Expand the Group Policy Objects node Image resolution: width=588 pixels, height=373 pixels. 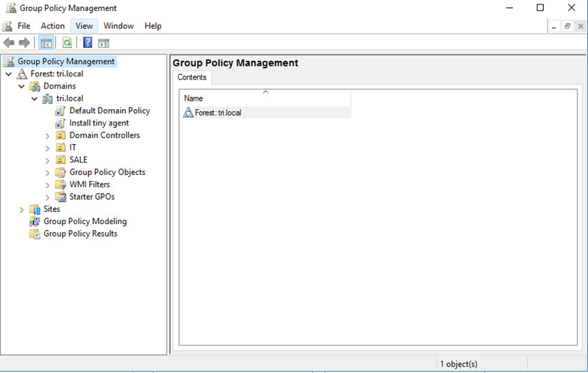pos(48,173)
